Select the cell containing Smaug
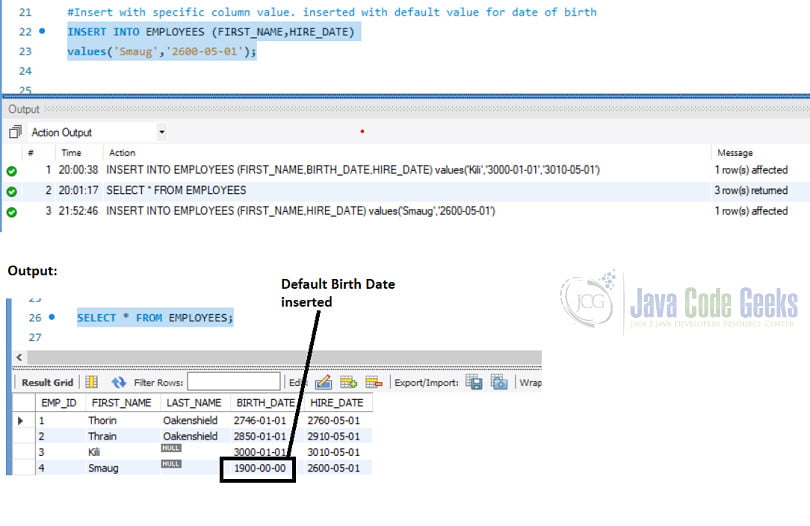This screenshot has height=526, width=810. (103, 468)
